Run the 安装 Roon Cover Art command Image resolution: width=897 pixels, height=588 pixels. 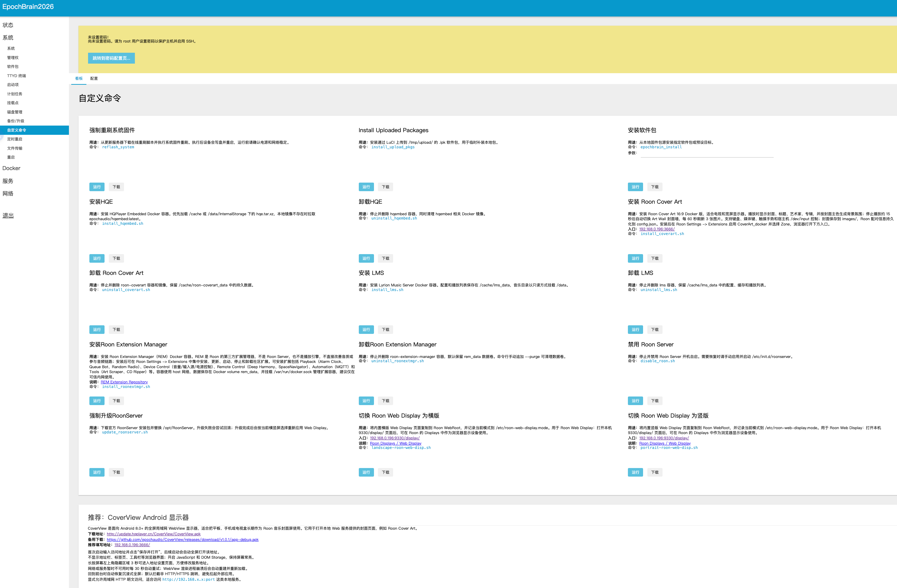click(635, 258)
